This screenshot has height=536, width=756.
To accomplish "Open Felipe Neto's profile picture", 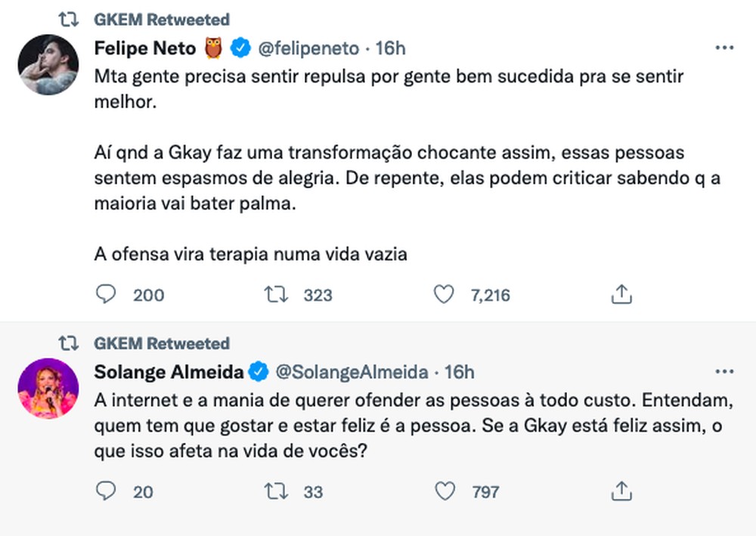I will click(x=48, y=65).
